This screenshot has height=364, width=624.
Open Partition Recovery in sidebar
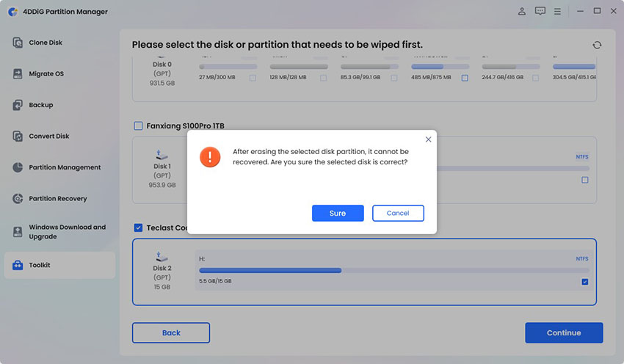(58, 198)
